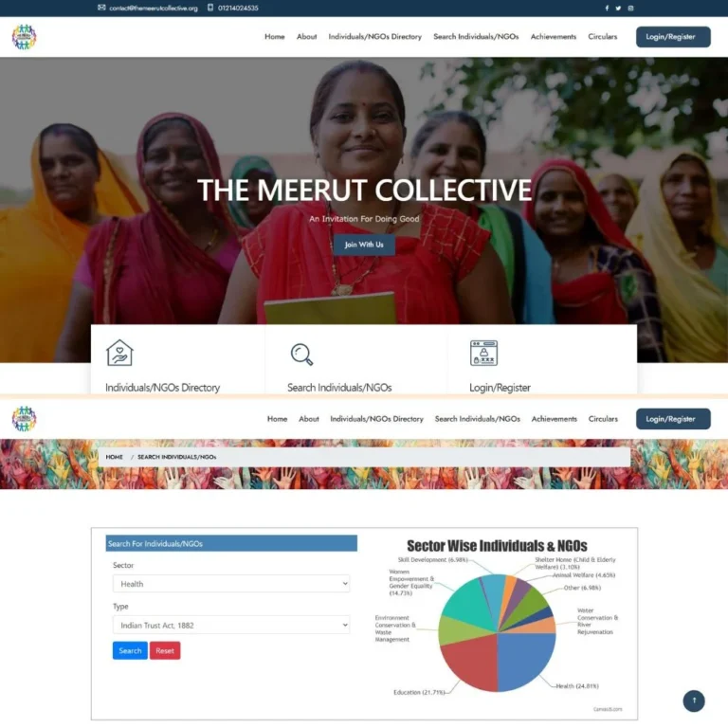Open Achievements in the top navigation
This screenshot has width=728, height=728.
pyautogui.click(x=553, y=37)
